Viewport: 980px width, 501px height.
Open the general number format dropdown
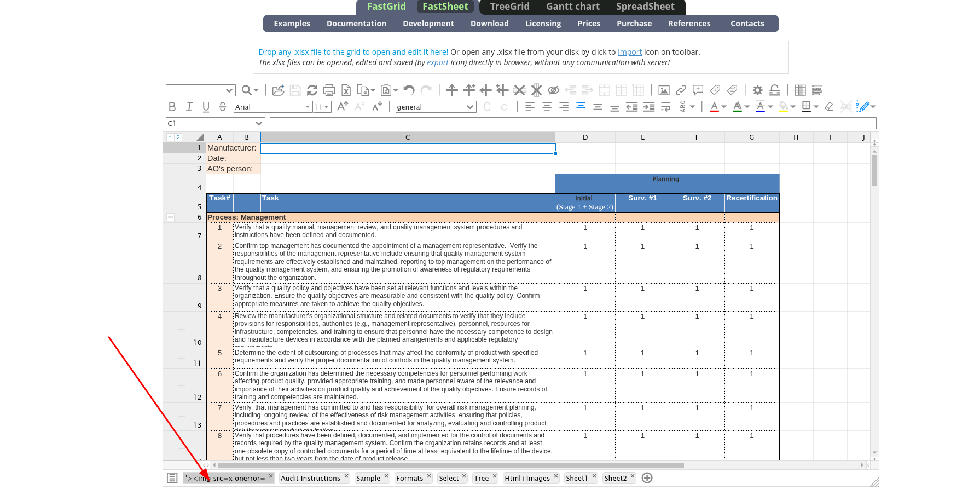435,107
